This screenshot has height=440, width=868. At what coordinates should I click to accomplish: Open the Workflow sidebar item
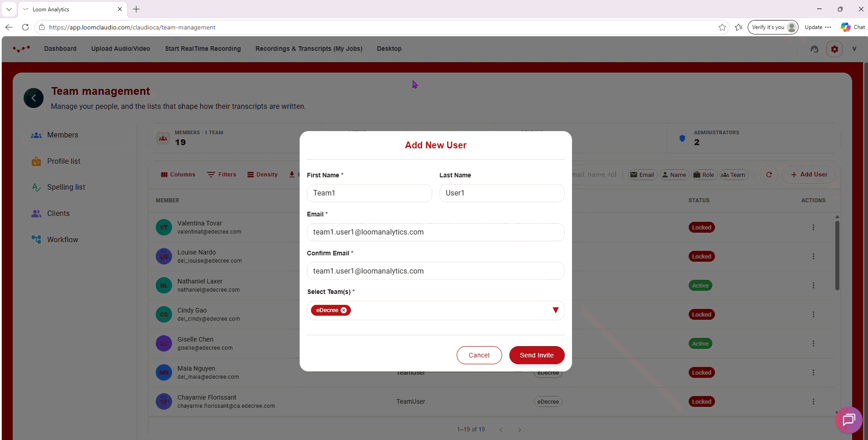(77, 240)
